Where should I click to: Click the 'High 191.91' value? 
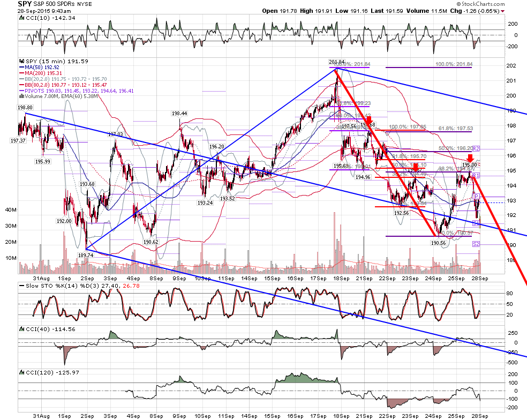click(x=316, y=11)
